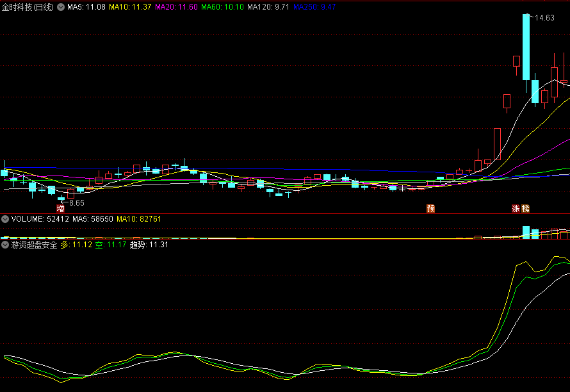The width and height of the screenshot is (570, 392).
Task: Click the 趋势: 11.31 indicator value
Action: (x=149, y=245)
